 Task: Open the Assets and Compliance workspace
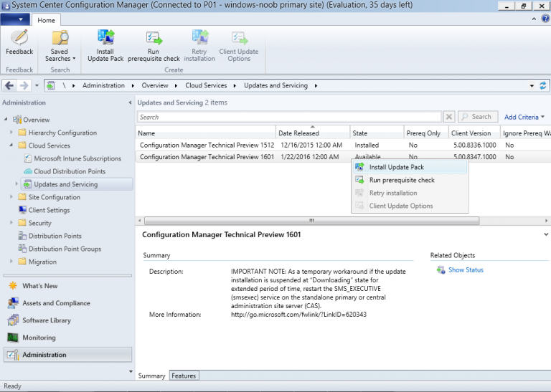(x=56, y=303)
